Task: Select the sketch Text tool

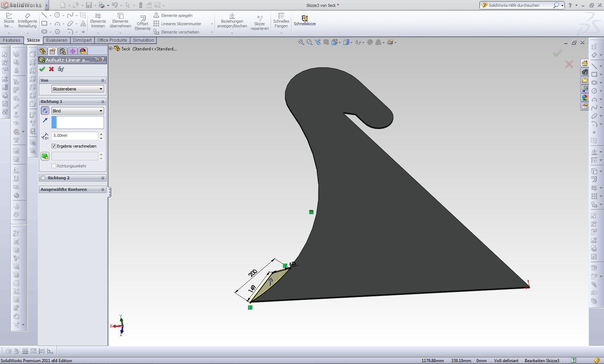Action: 83,23
